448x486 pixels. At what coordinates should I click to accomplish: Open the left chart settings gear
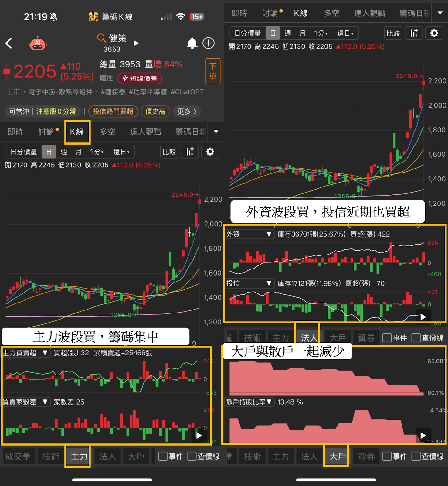210,152
